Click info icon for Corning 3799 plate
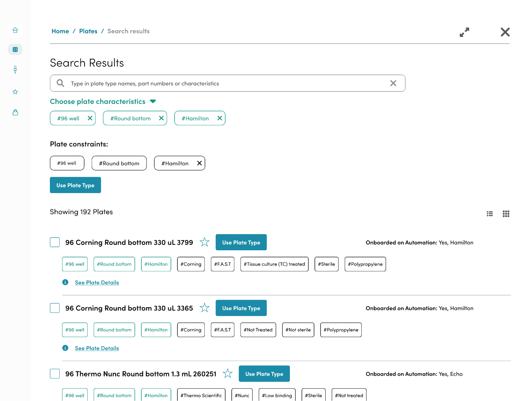This screenshot has width=532, height=401. tap(65, 282)
